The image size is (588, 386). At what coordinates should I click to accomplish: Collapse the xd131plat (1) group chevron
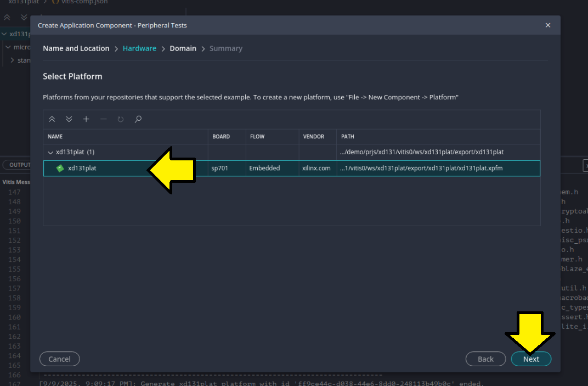coord(50,152)
